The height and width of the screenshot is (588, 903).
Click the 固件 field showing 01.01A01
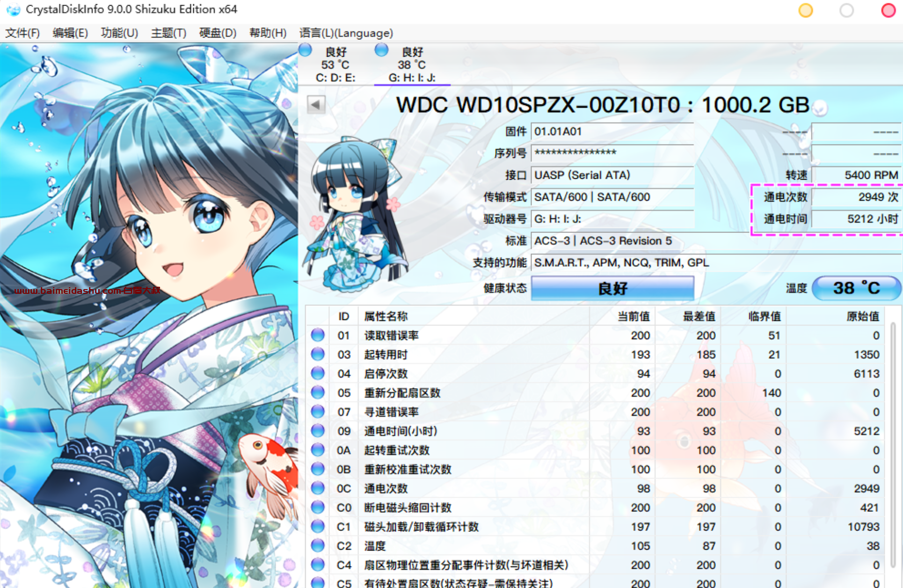[x=612, y=131]
